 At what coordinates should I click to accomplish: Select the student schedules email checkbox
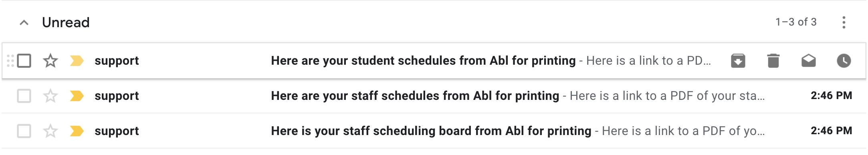tap(24, 61)
